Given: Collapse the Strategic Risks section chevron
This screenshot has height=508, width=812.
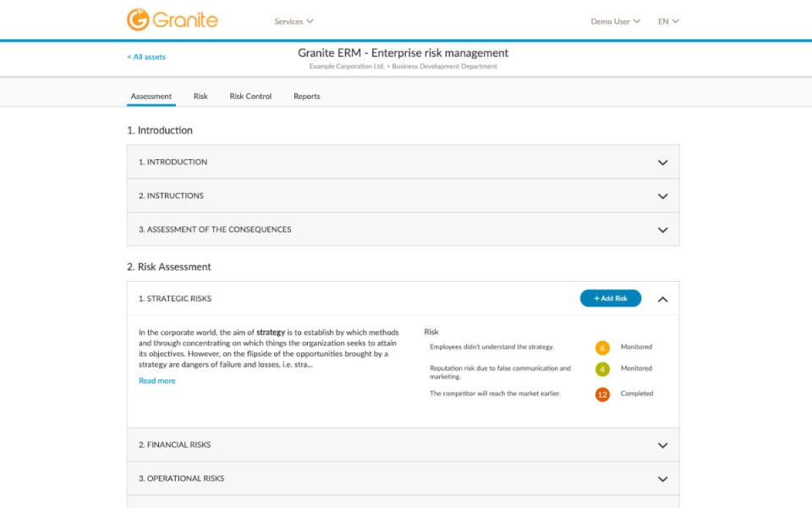Looking at the screenshot, I should click(x=662, y=299).
